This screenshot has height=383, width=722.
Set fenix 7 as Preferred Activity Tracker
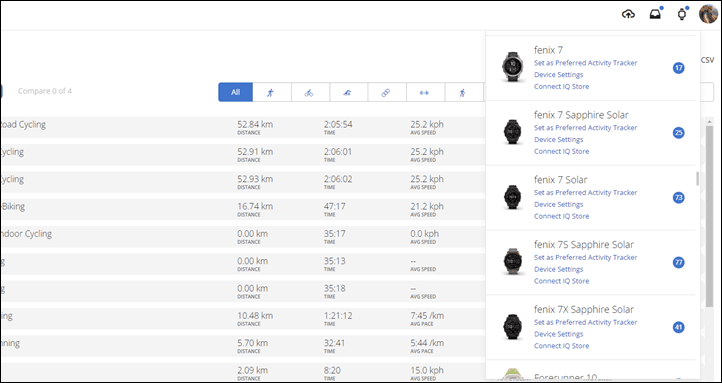pos(585,63)
